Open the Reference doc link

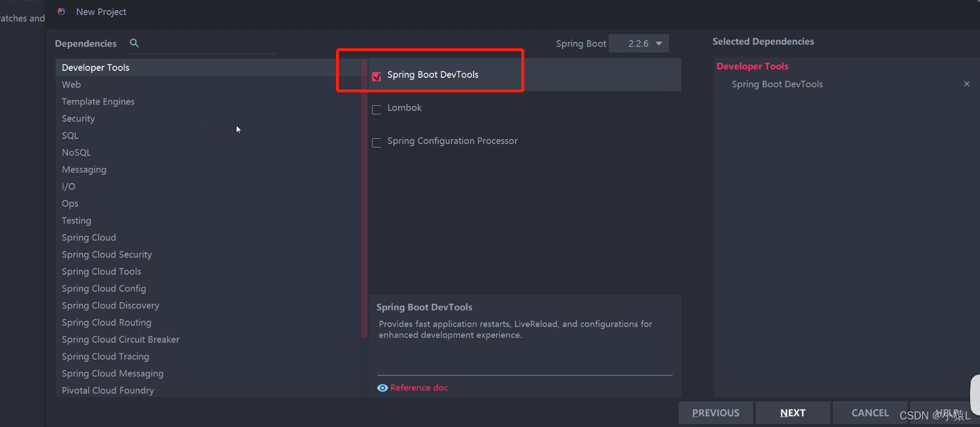tap(419, 388)
